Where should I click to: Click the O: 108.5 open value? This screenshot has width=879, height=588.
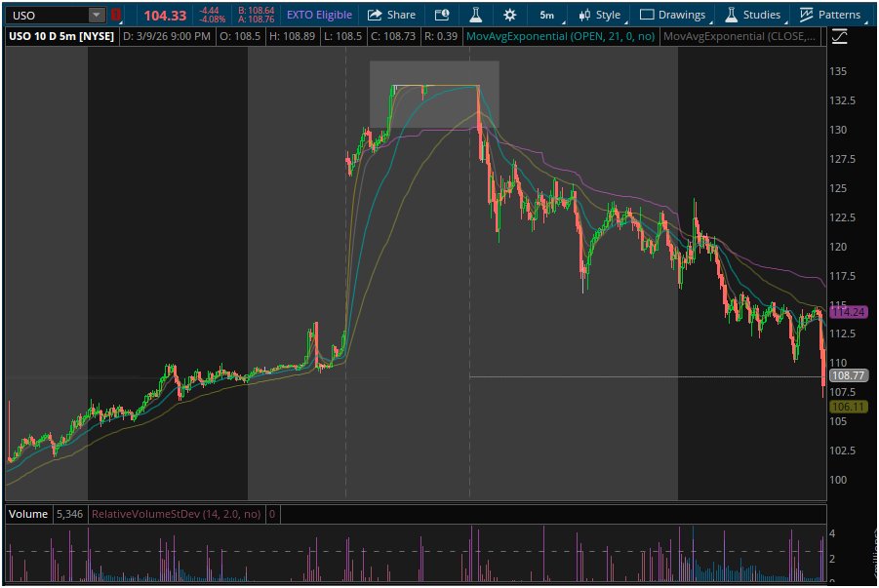tap(240, 36)
